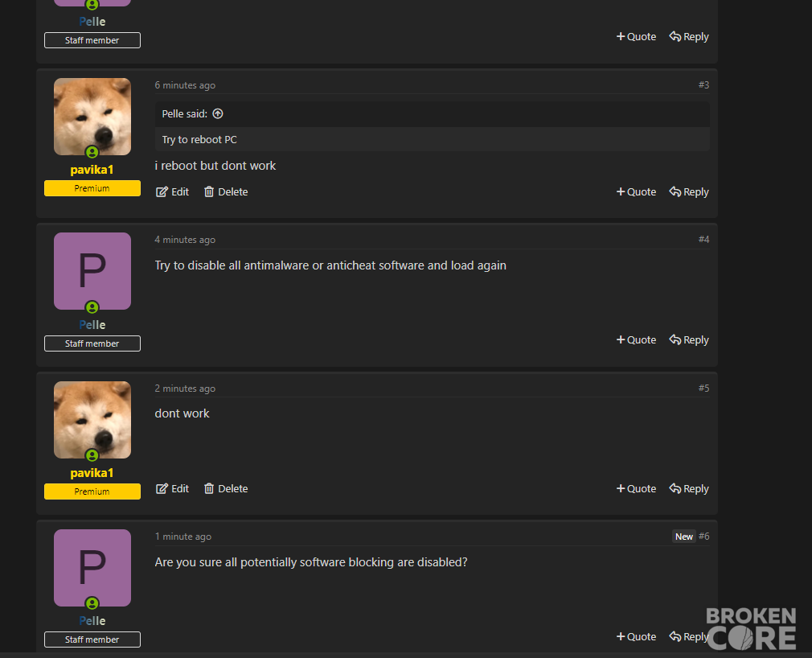Click the jump-to-original arrow icon beside 'Pelle said:'
Screen dimensions: 812x658
(218, 113)
